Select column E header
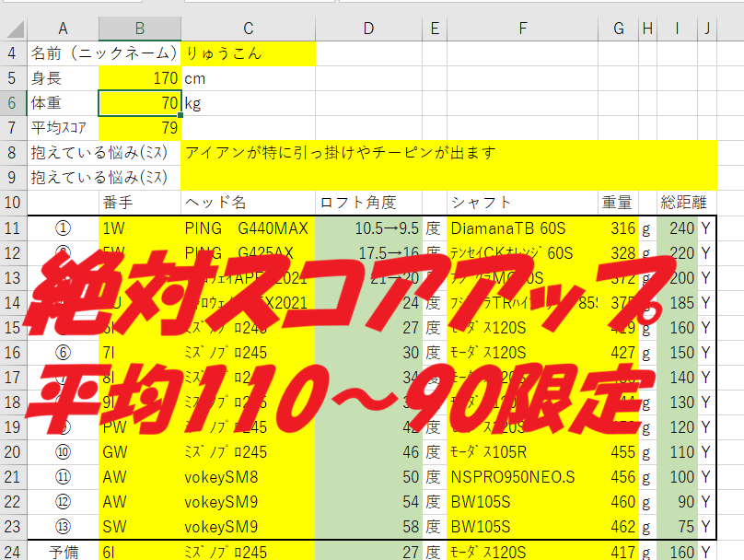Viewport: 744px width, 560px height. [435, 29]
